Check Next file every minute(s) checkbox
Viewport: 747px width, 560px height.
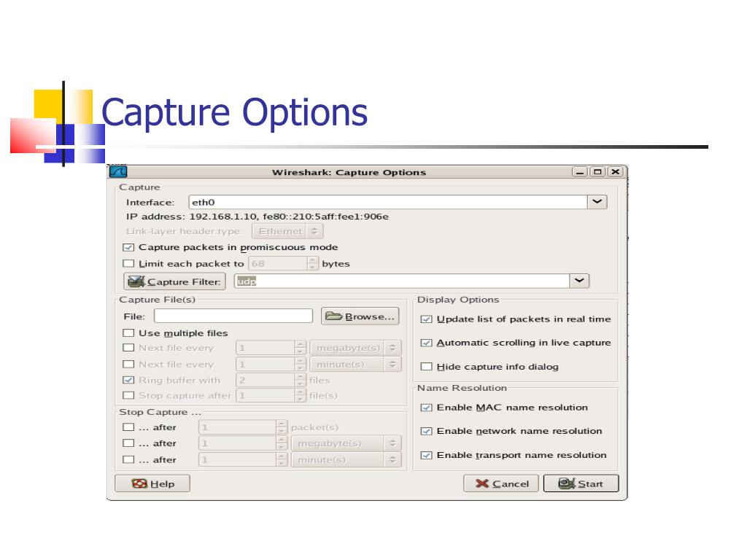[128, 365]
